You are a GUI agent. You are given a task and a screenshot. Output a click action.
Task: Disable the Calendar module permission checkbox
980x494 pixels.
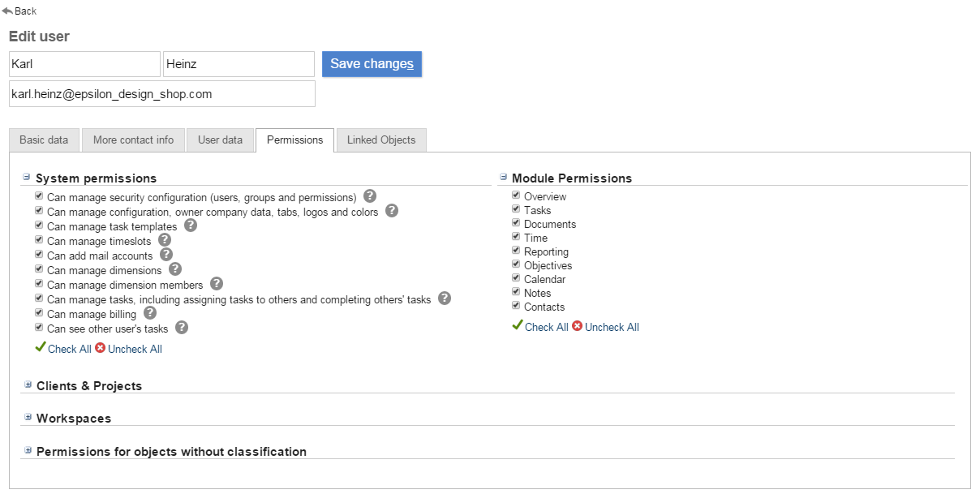(516, 278)
